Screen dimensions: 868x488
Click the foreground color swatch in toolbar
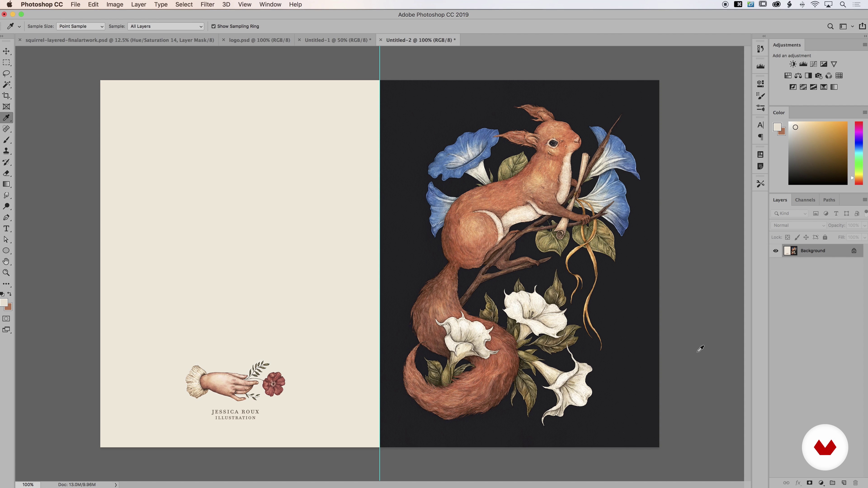(4, 303)
